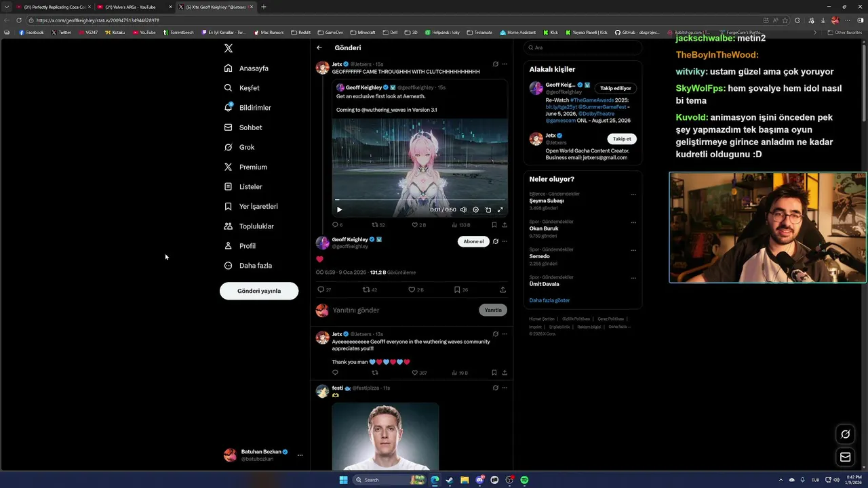Open Keşfet explore page

coord(242,88)
